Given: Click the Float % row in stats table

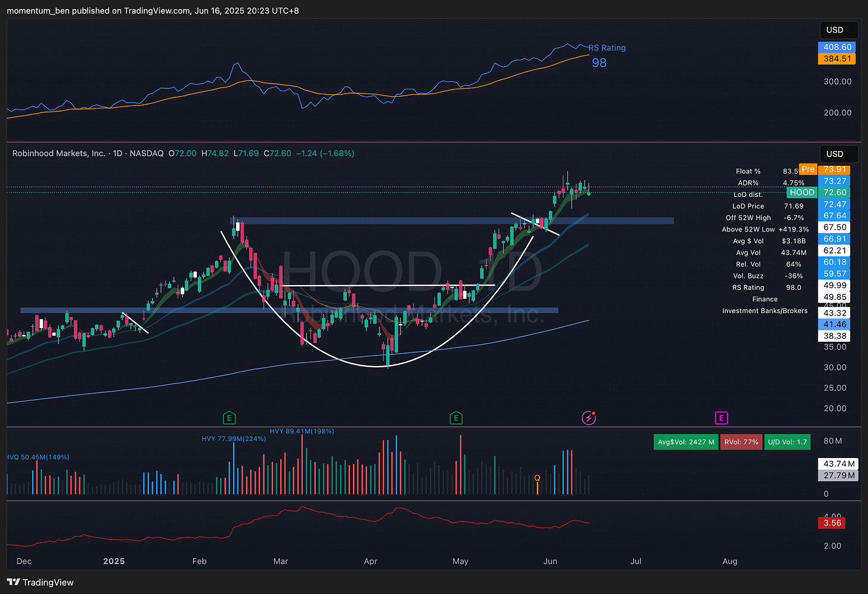Looking at the screenshot, I should [768, 171].
